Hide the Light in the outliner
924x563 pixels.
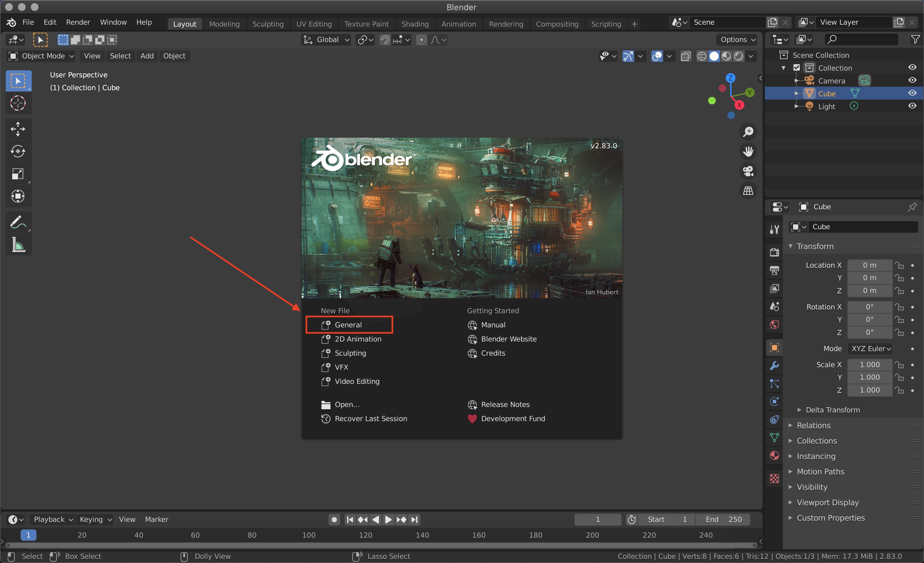tap(912, 106)
